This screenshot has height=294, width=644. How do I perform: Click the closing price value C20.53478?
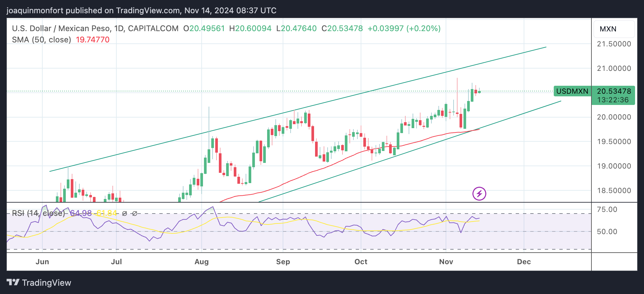[342, 28]
